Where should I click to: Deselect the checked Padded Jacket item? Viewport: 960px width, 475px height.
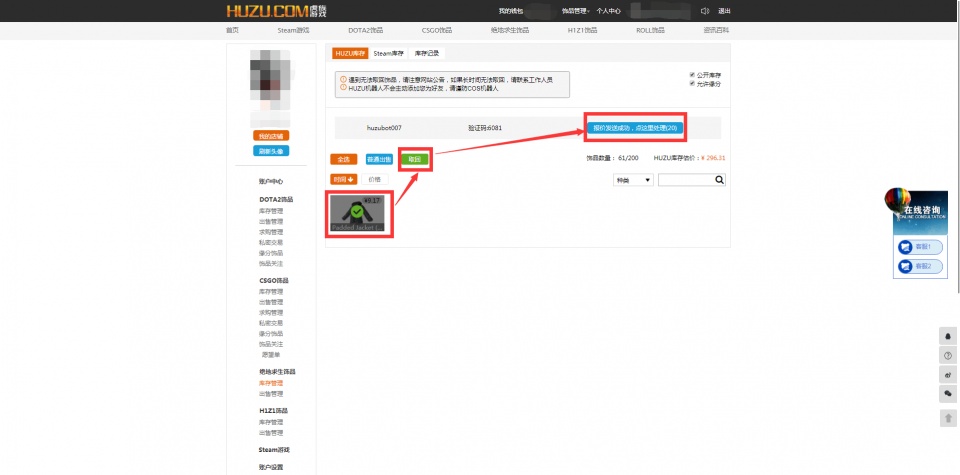359,214
